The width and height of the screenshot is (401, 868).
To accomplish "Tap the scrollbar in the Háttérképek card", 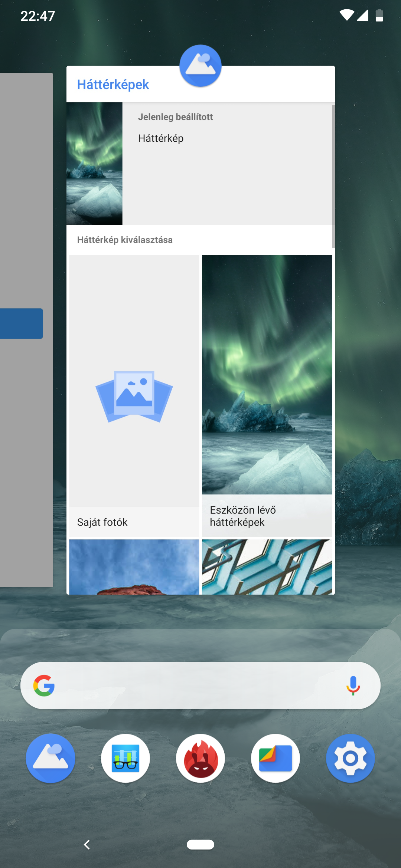I will (333, 176).
